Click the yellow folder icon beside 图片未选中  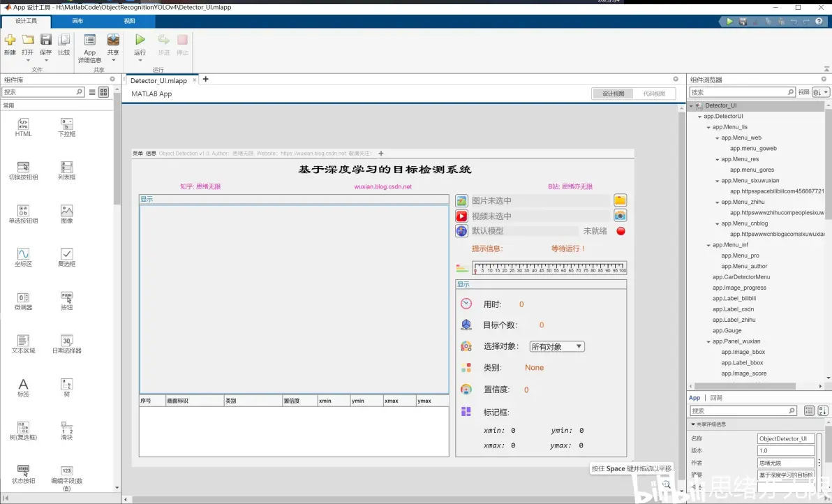click(620, 200)
